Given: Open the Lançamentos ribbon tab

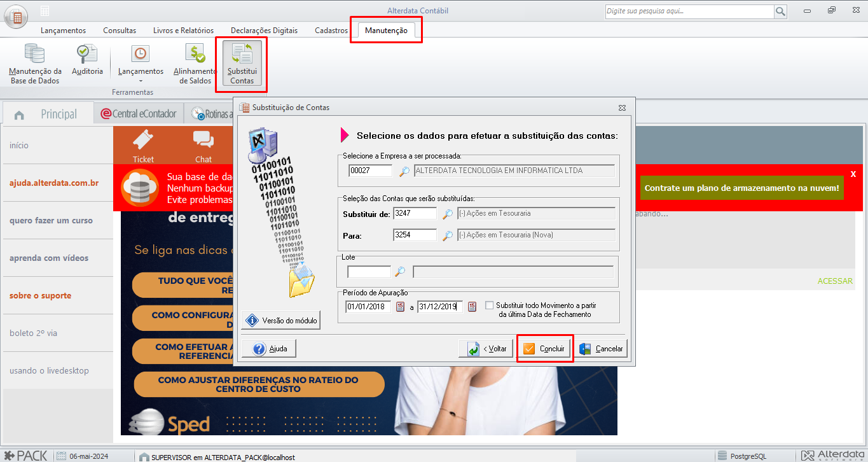Looking at the screenshot, I should pos(63,31).
